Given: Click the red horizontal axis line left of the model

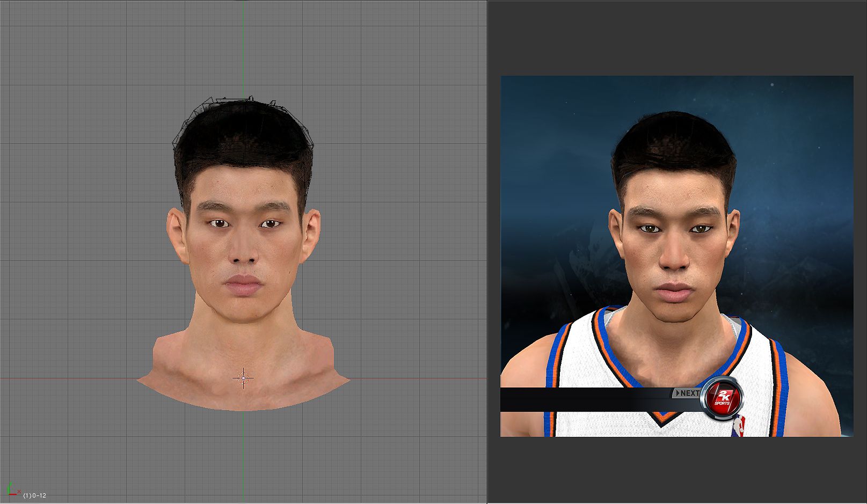Looking at the screenshot, I should click(64, 378).
